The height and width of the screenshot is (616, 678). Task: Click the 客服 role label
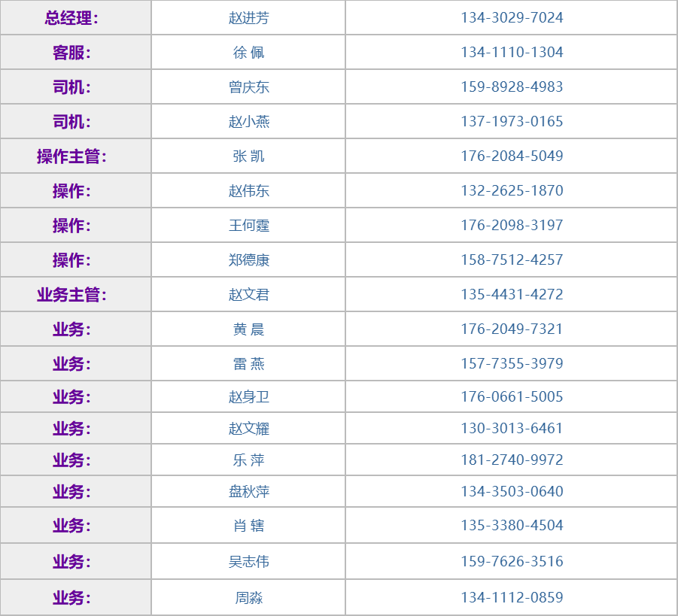point(71,52)
